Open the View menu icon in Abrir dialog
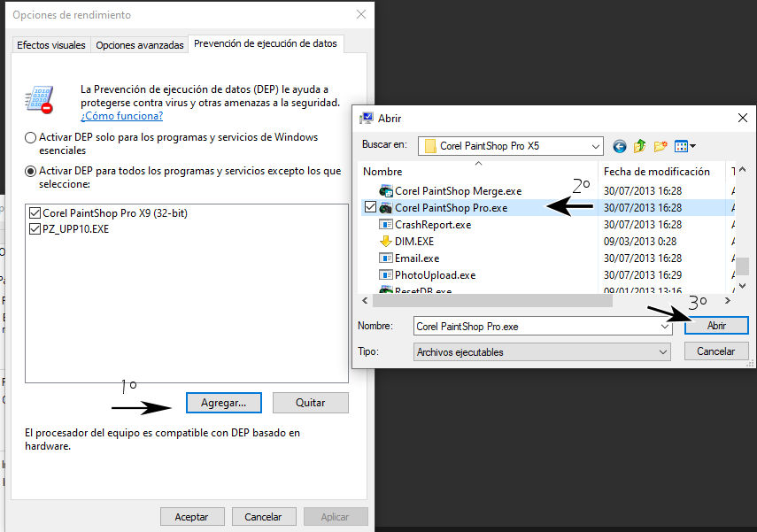This screenshot has width=757, height=532. coord(684,146)
